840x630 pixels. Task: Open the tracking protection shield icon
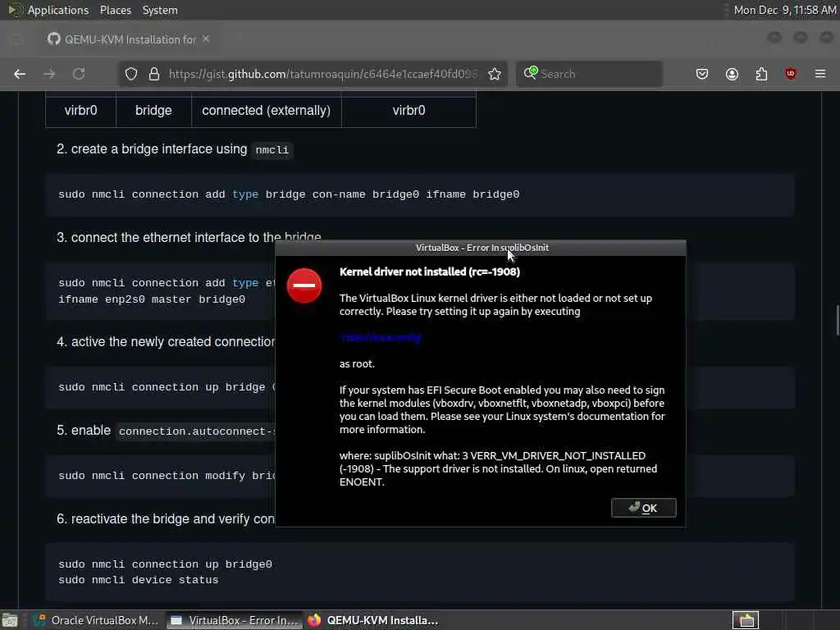pos(131,74)
